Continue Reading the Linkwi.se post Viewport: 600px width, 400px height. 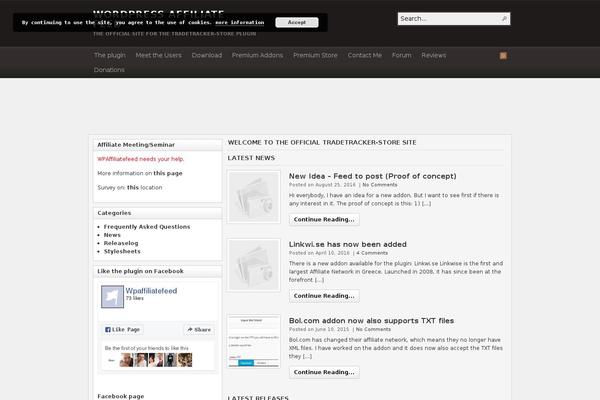click(x=324, y=296)
